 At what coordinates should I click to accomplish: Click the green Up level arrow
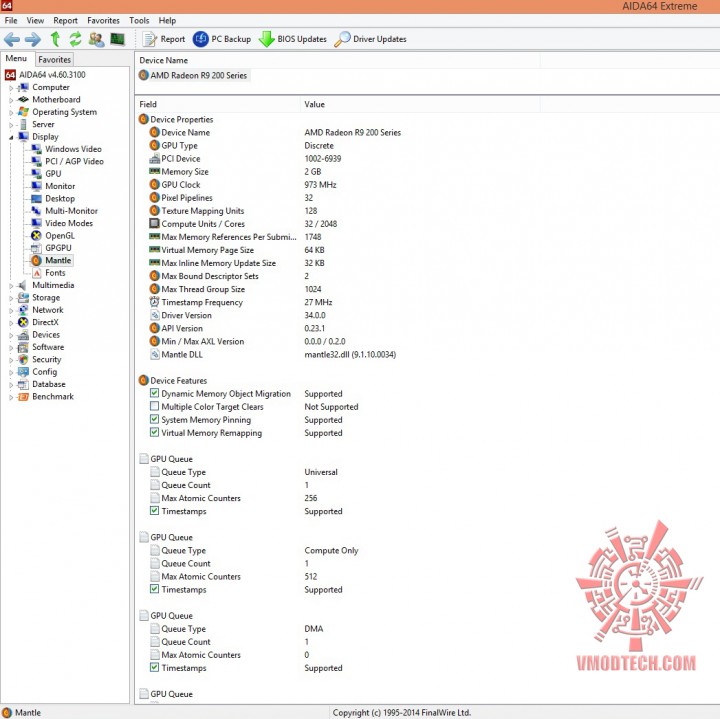pyautogui.click(x=55, y=39)
